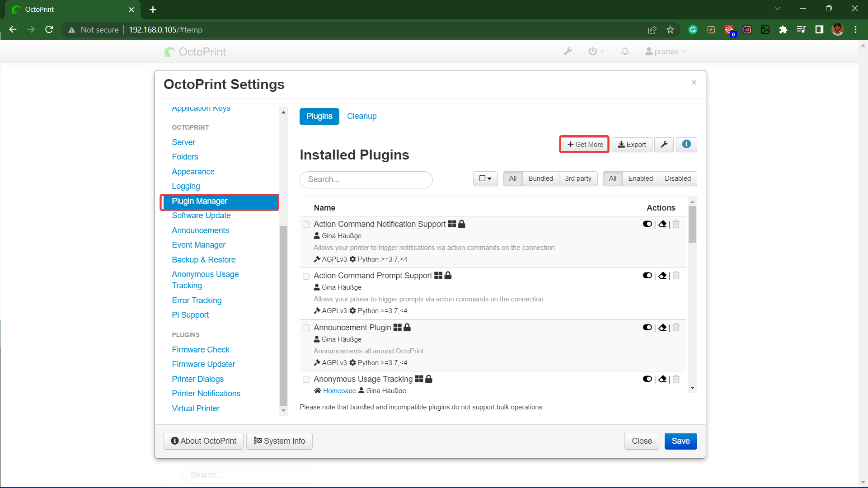Toggle Anonymous Usage Tracking plugin enabled switch
The width and height of the screenshot is (868, 488).
click(647, 379)
